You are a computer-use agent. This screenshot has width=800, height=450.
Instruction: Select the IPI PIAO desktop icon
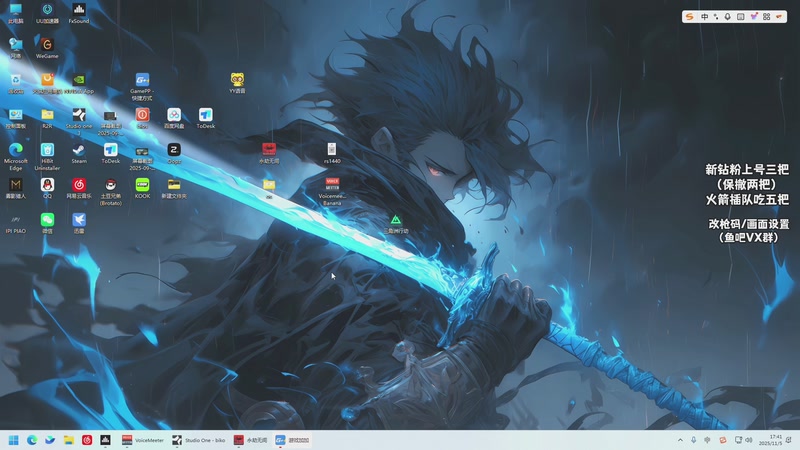(x=15, y=223)
